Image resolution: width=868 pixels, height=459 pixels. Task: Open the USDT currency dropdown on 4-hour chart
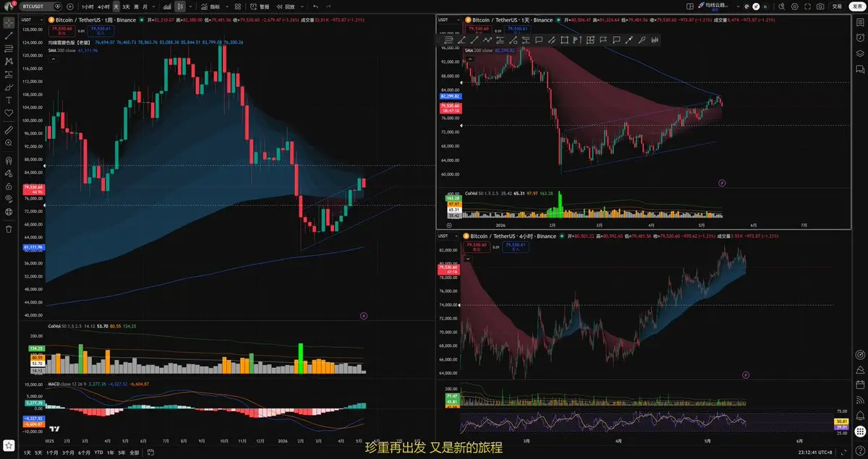click(x=448, y=236)
